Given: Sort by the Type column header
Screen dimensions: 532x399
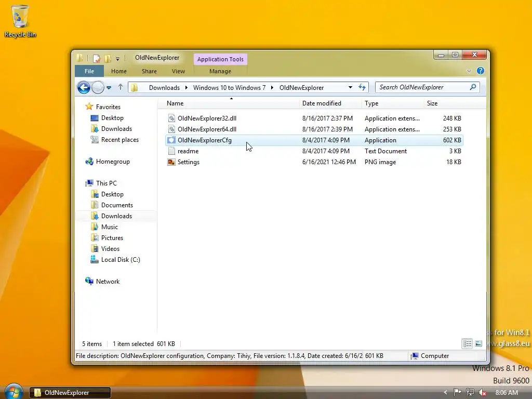Looking at the screenshot, I should tap(393, 103).
